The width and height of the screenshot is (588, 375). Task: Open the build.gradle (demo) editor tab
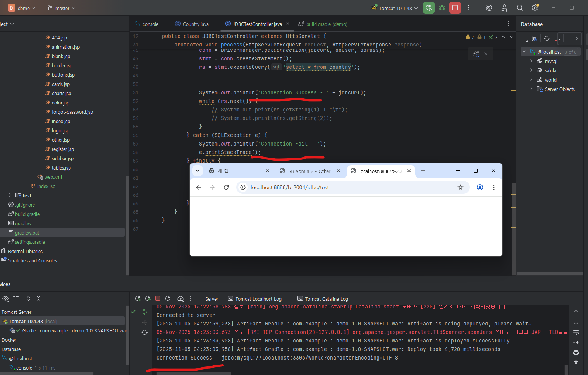pyautogui.click(x=323, y=24)
